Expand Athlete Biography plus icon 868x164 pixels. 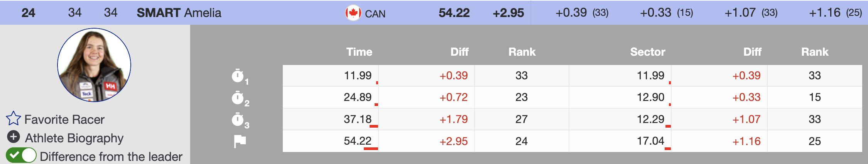pos(14,137)
